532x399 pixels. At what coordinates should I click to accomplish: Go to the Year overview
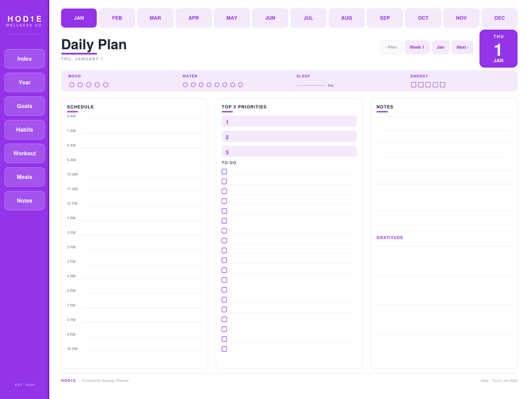point(24,83)
